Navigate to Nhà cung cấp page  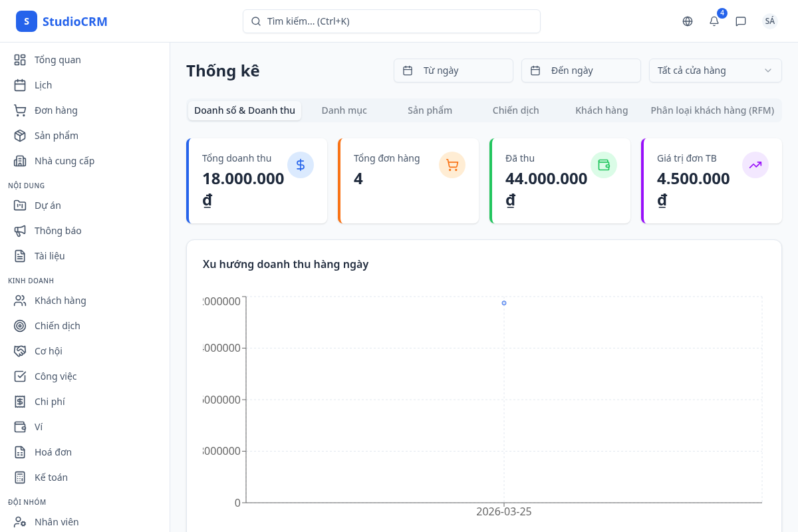pos(65,161)
